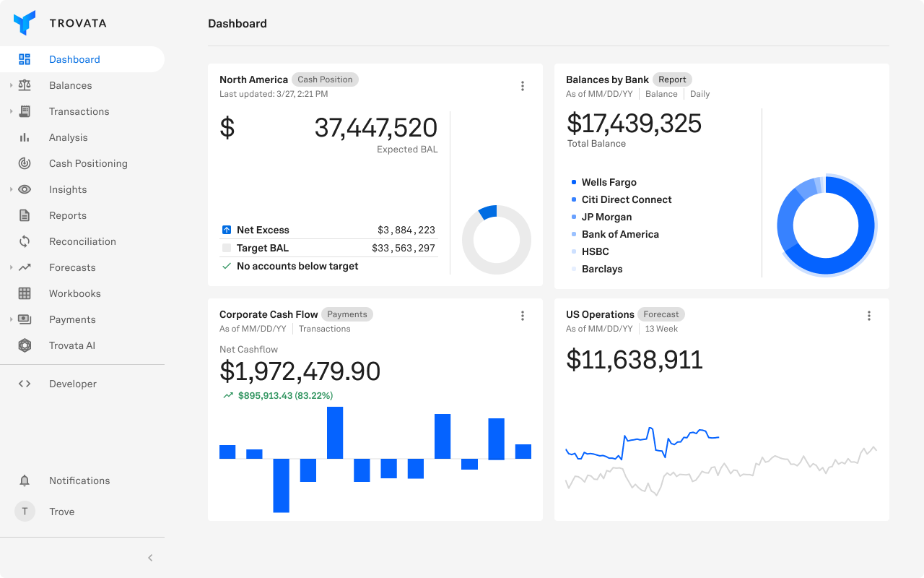Open the US Operations card options menu

pyautogui.click(x=869, y=316)
